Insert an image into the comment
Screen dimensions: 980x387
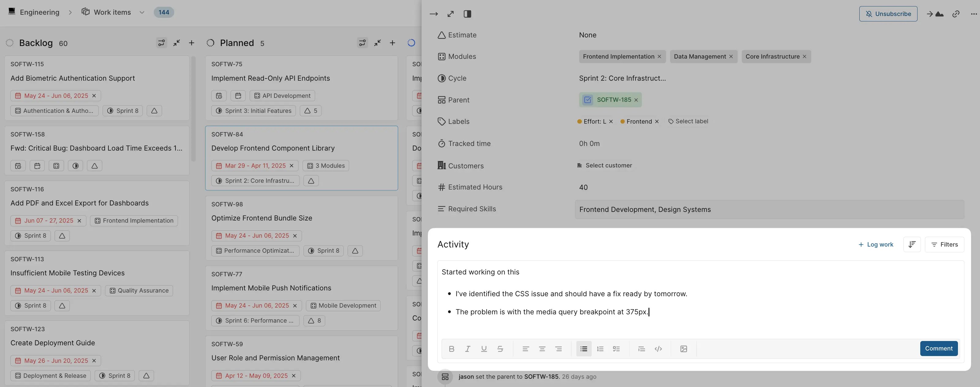(x=684, y=349)
